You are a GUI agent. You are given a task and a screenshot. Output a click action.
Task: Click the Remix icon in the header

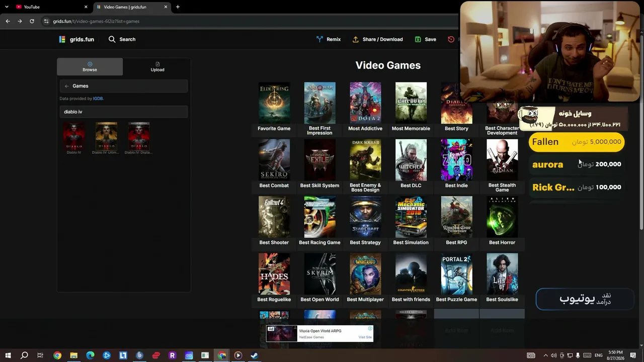coord(319,39)
